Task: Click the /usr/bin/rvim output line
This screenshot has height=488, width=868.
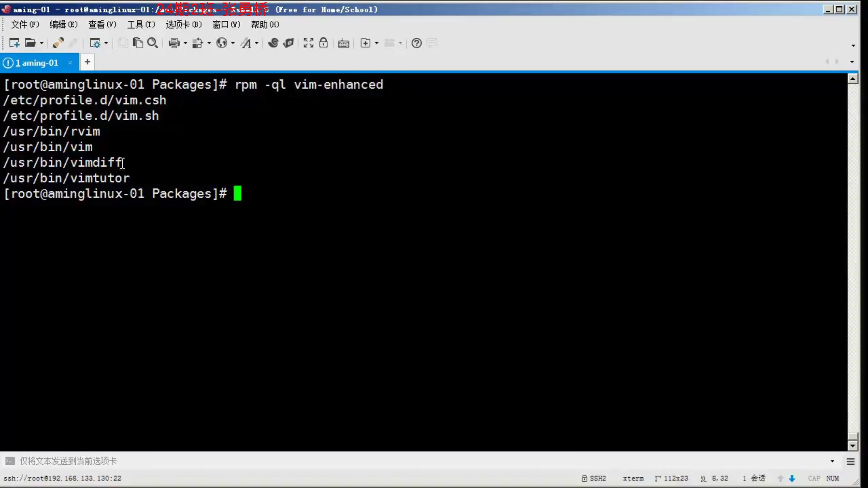Action: point(51,131)
